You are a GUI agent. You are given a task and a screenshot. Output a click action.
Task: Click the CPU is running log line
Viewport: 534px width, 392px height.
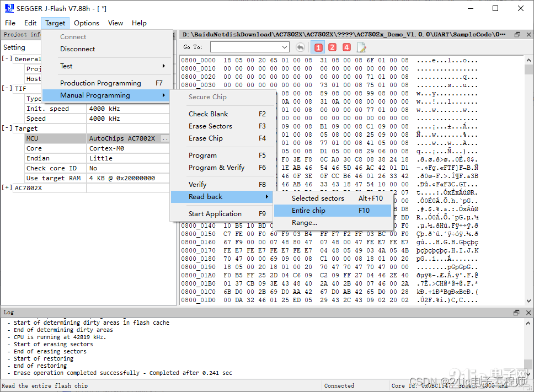pyautogui.click(x=57, y=337)
